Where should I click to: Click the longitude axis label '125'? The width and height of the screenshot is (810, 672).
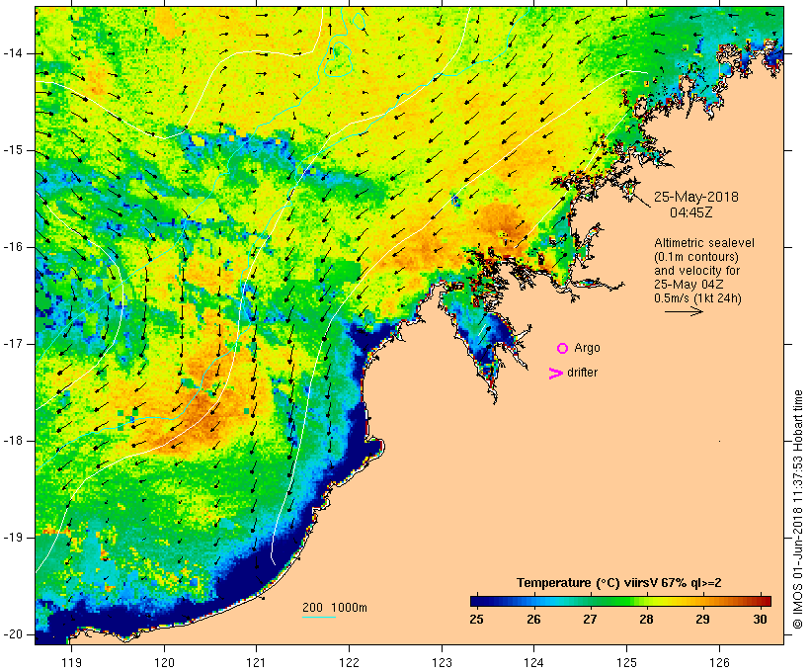point(626,662)
